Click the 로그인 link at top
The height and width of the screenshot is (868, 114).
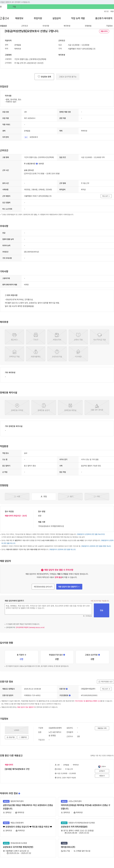click(x=106, y=11)
